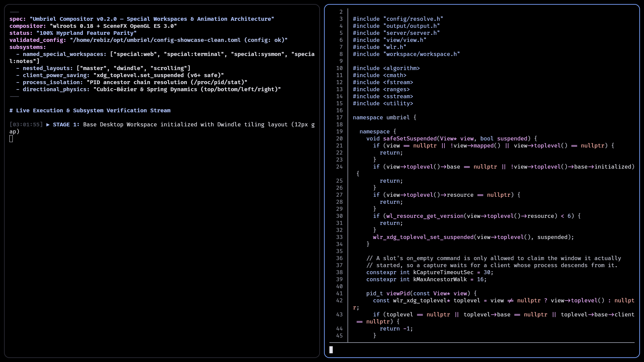Click the input cursor at bottom of code pane
644x362 pixels.
(x=331, y=350)
